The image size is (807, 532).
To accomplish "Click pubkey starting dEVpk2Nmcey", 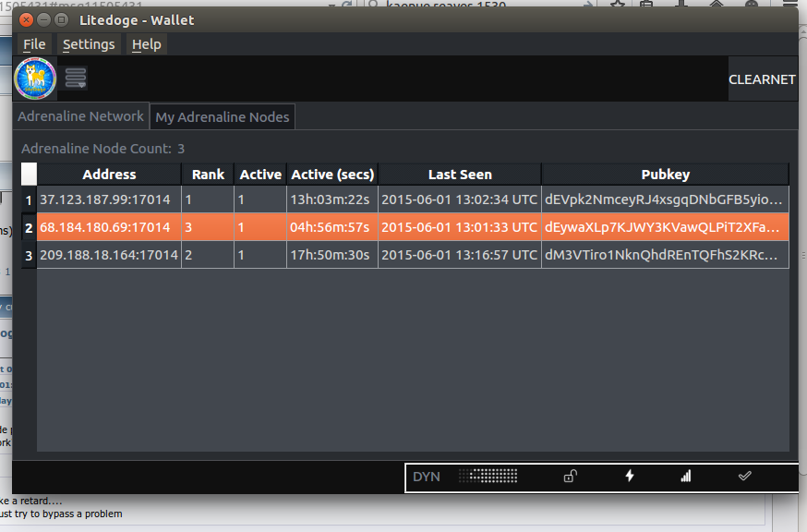I will [665, 199].
